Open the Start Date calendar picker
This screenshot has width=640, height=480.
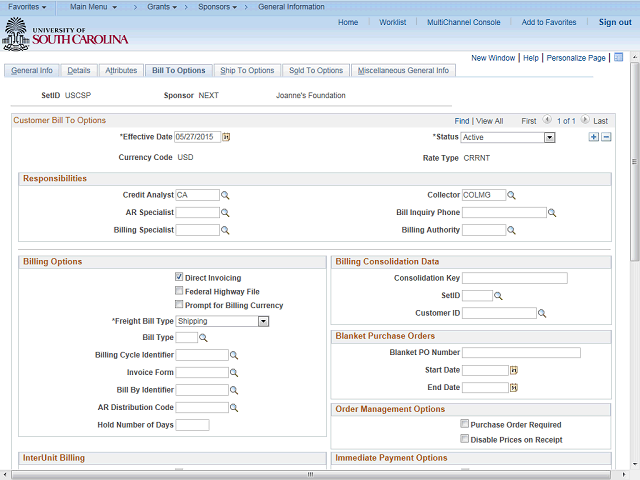pyautogui.click(x=514, y=370)
